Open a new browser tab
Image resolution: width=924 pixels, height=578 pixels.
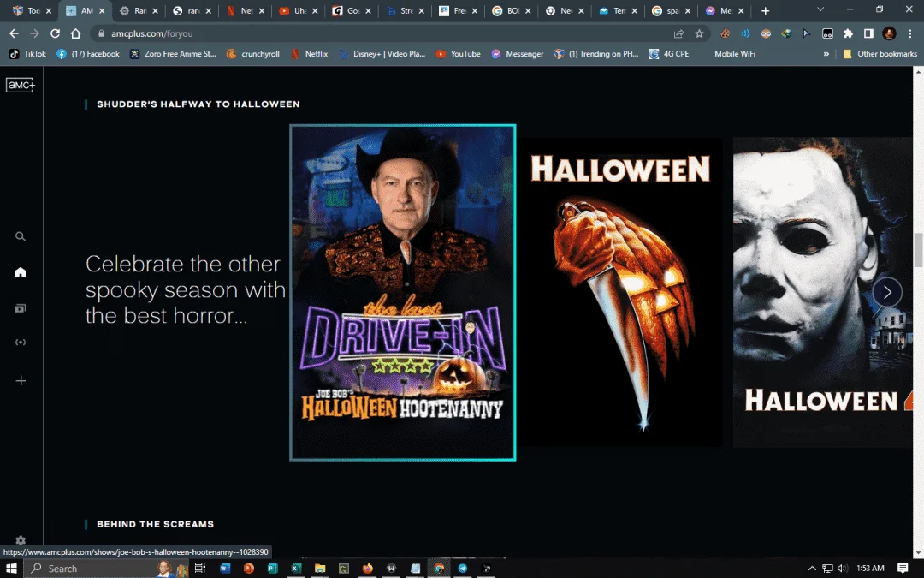[765, 10]
